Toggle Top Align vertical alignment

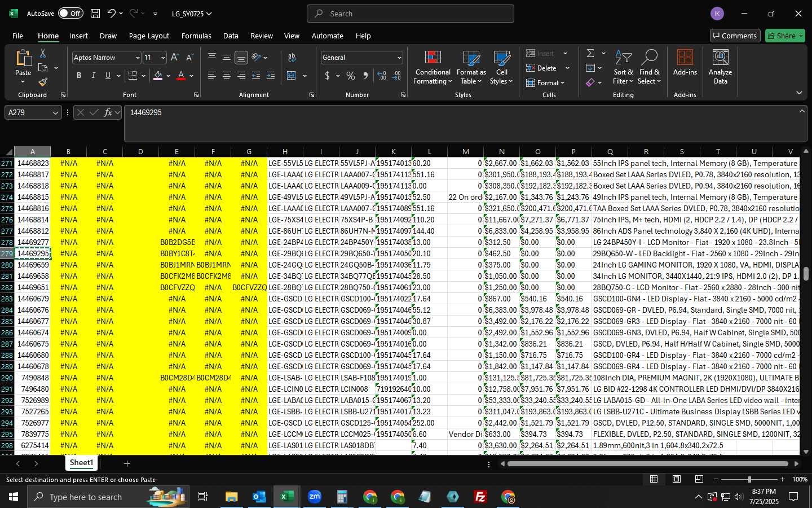[x=212, y=58]
